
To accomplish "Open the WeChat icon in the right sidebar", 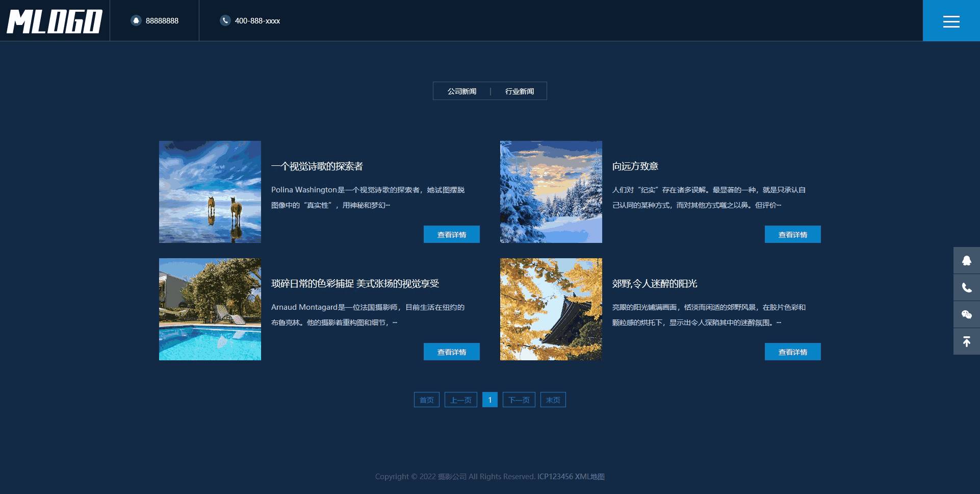I will tap(966, 314).
